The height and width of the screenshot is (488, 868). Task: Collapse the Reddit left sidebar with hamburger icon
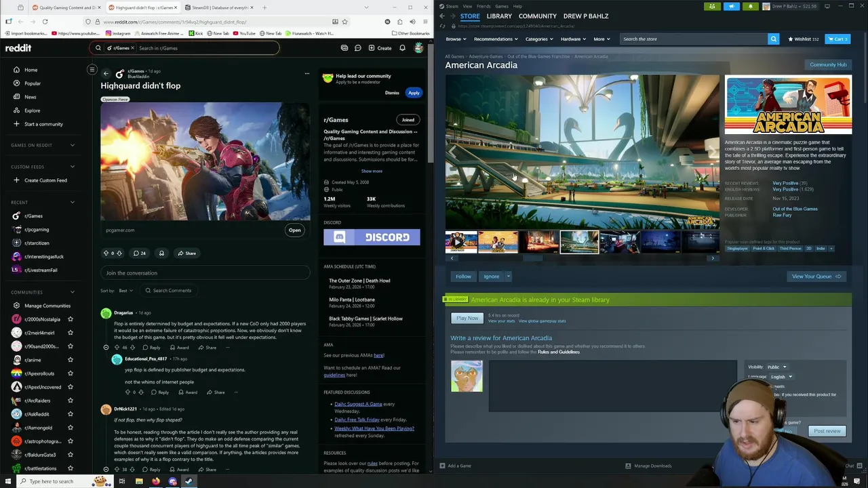[92, 69]
